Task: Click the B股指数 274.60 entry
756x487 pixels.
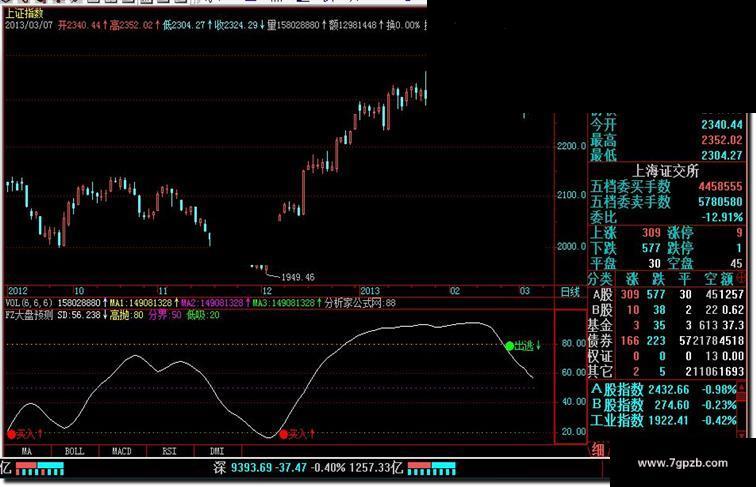Action: [x=664, y=405]
